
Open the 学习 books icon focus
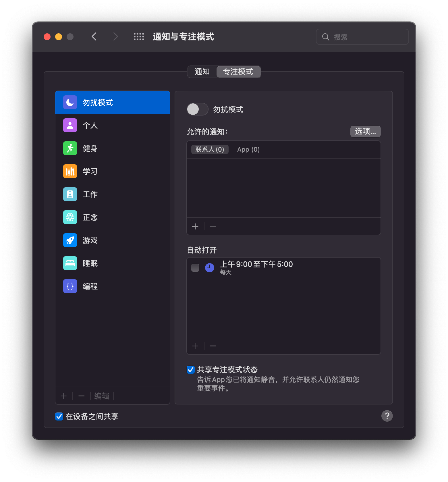[70, 171]
